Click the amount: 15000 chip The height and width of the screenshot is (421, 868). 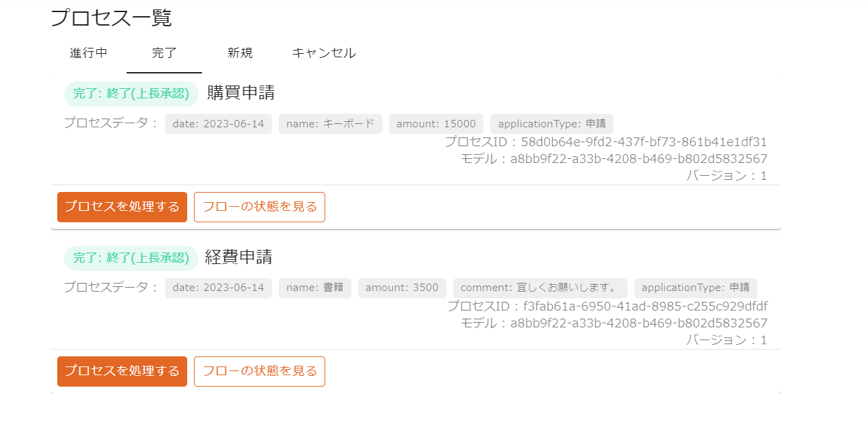point(436,124)
